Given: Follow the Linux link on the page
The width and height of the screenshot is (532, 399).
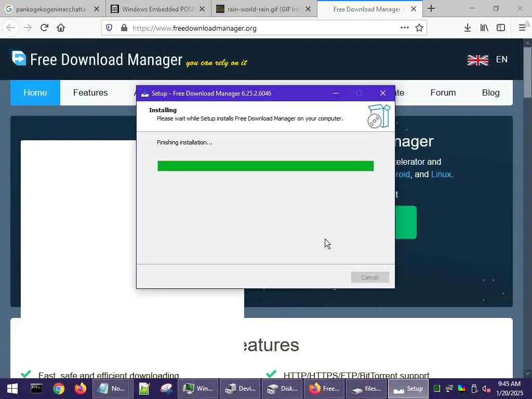Looking at the screenshot, I should tap(441, 175).
